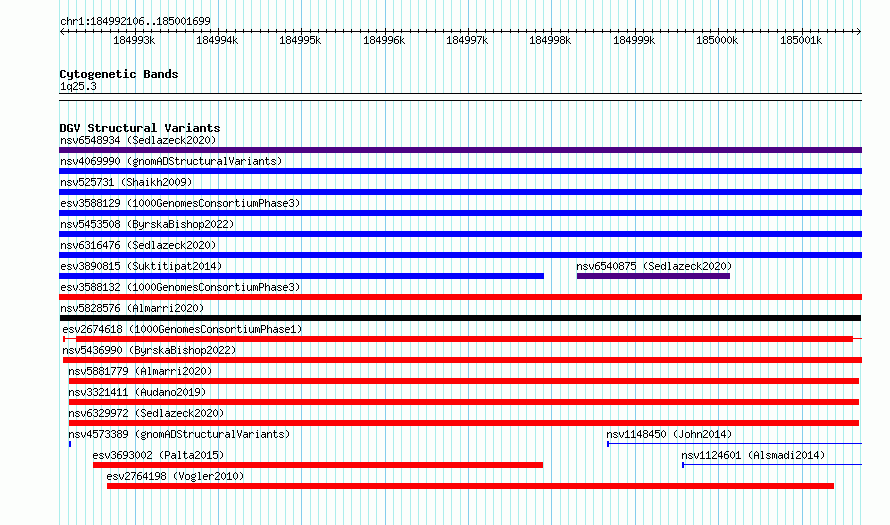Image resolution: width=890 pixels, height=525 pixels.
Task: Click the Cytogenetic Bands track title
Action: pyautogui.click(x=119, y=74)
